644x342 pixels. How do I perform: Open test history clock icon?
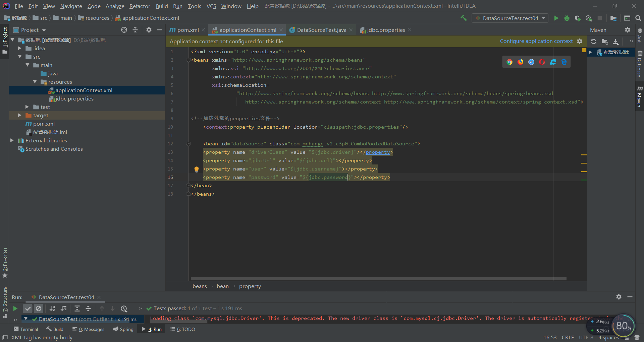(x=124, y=309)
